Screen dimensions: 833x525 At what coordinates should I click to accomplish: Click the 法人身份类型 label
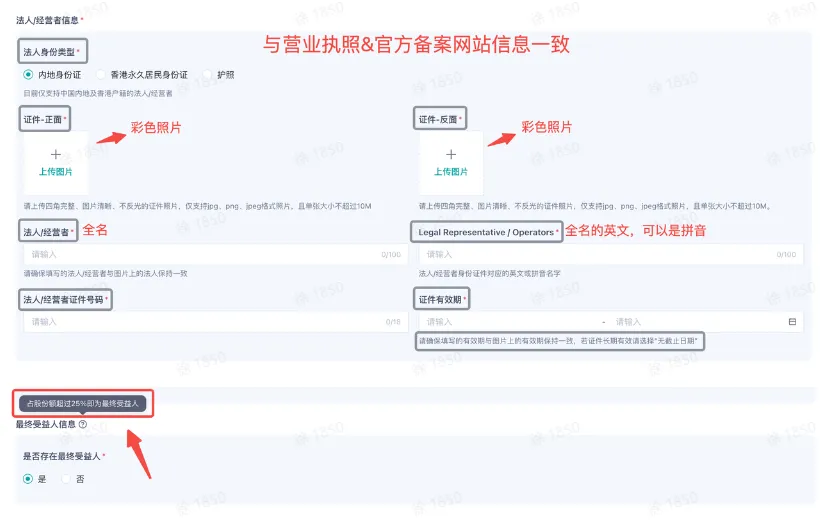[x=49, y=52]
